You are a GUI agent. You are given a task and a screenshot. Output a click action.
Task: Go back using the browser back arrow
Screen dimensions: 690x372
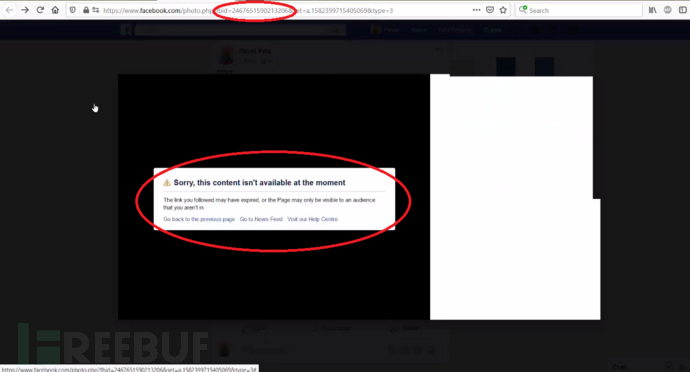point(10,10)
